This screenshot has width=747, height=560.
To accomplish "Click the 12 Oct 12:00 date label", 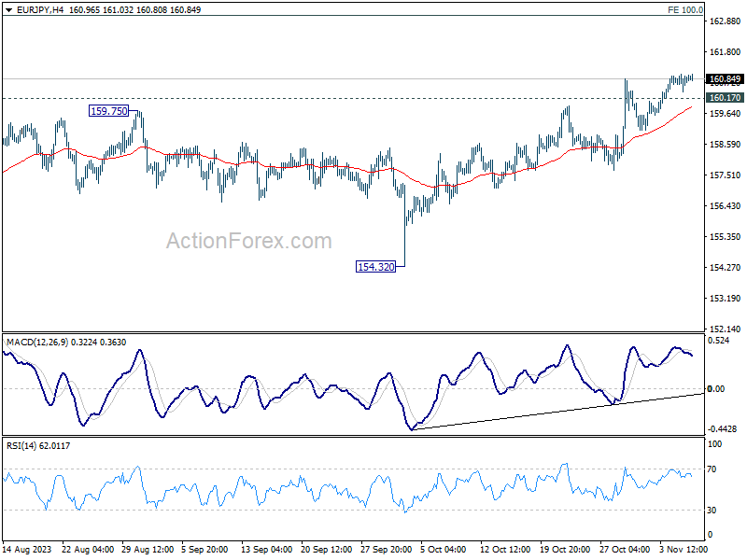I will tap(505, 549).
